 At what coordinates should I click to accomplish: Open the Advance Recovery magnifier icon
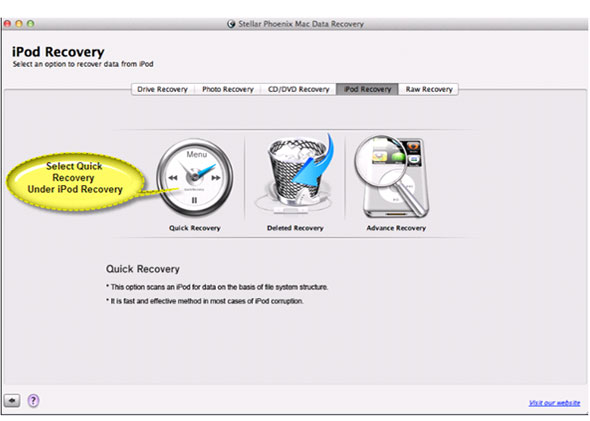(x=392, y=177)
